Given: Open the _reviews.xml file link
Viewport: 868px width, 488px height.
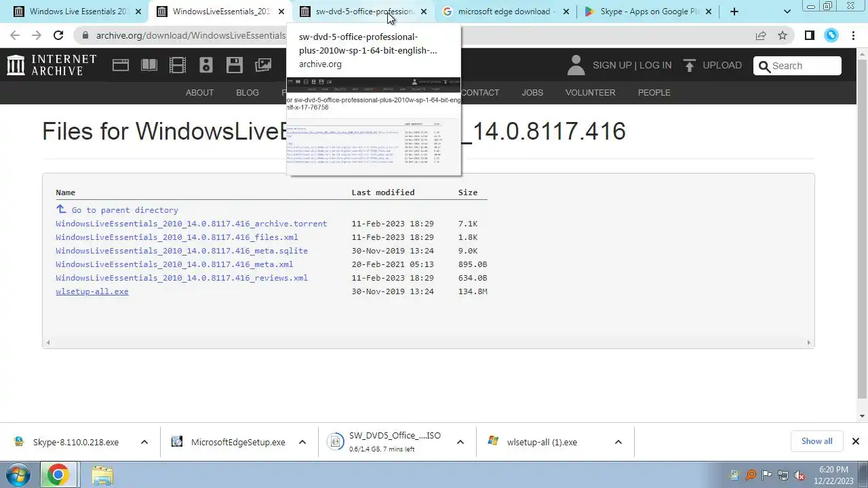Looking at the screenshot, I should (x=182, y=278).
